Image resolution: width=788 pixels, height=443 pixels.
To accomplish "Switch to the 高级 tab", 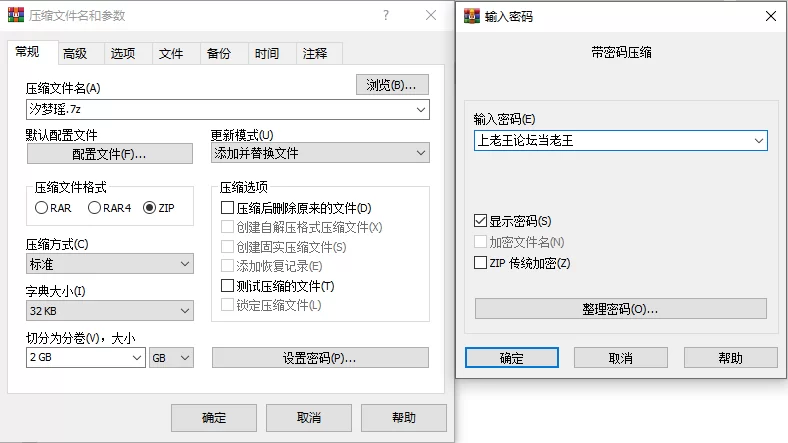I will pyautogui.click(x=75, y=54).
